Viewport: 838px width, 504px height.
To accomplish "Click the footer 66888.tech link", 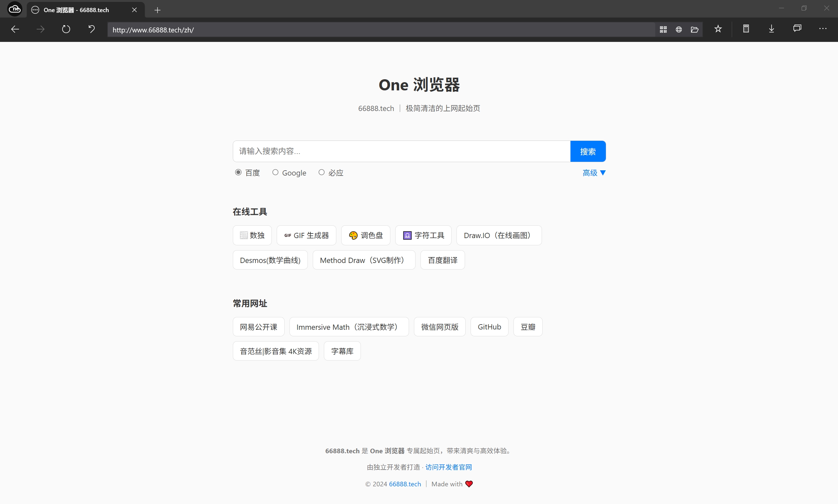I will 405,484.
